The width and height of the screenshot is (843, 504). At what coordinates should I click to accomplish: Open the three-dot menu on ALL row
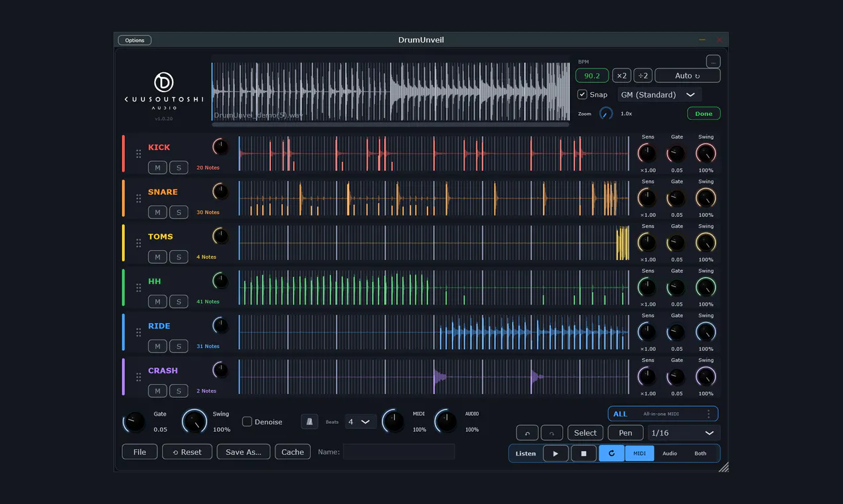pos(708,414)
